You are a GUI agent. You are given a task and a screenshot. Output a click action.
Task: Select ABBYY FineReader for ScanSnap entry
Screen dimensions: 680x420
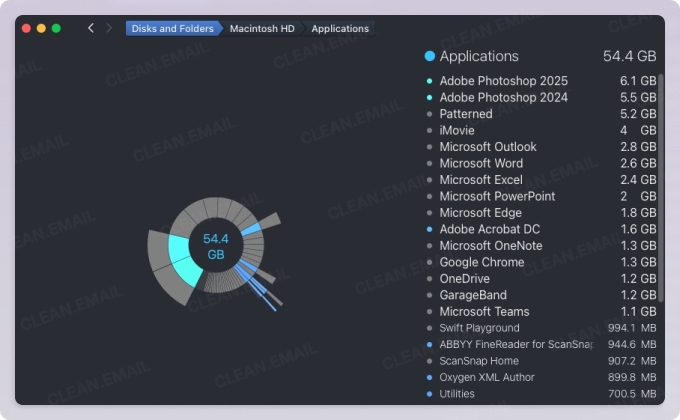[x=541, y=345]
